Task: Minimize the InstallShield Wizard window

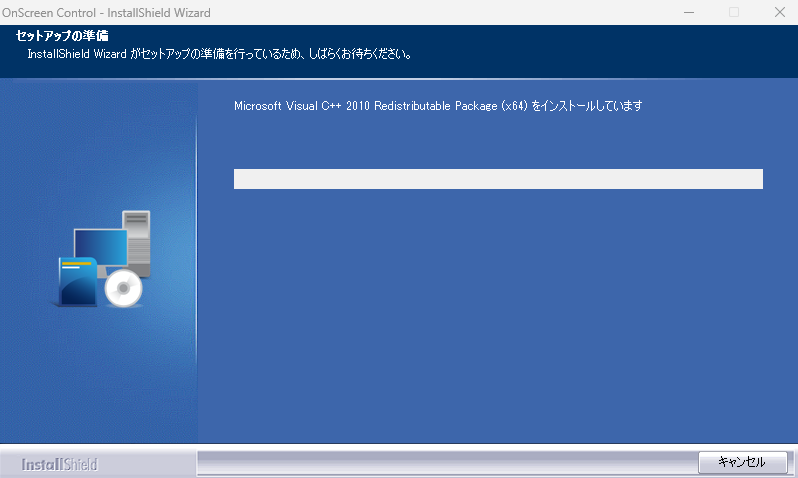Action: tap(689, 12)
